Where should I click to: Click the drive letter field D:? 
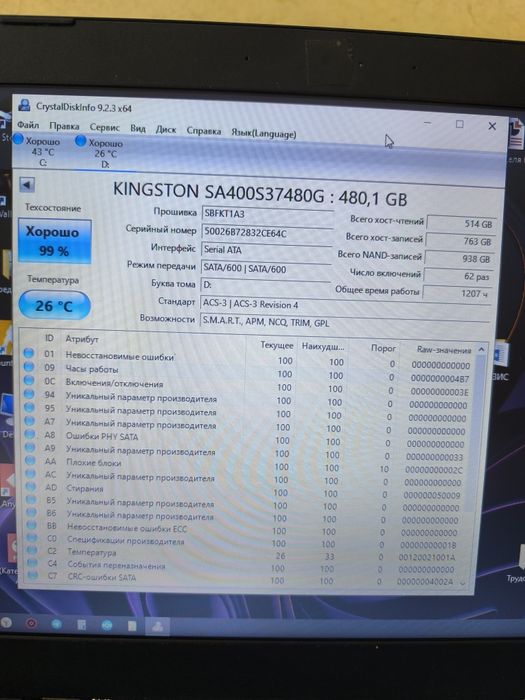tap(265, 285)
